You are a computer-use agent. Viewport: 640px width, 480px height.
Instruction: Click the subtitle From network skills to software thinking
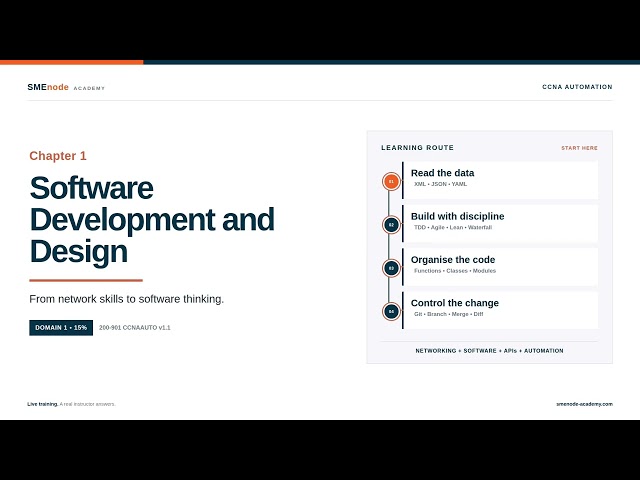pos(127,299)
